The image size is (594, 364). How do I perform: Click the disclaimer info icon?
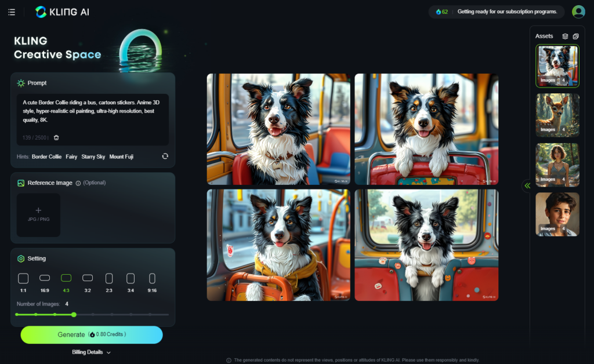pyautogui.click(x=229, y=360)
